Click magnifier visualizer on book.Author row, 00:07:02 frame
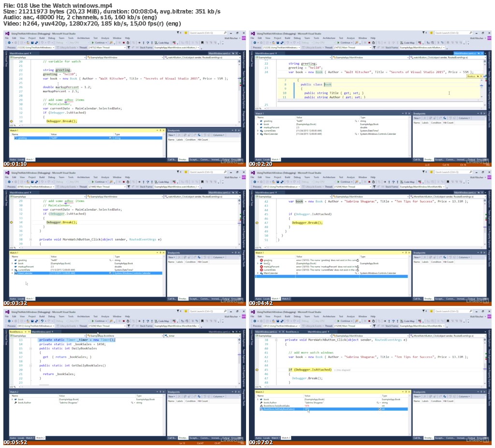Viewport: 495px width, 448px height. coord(378,403)
